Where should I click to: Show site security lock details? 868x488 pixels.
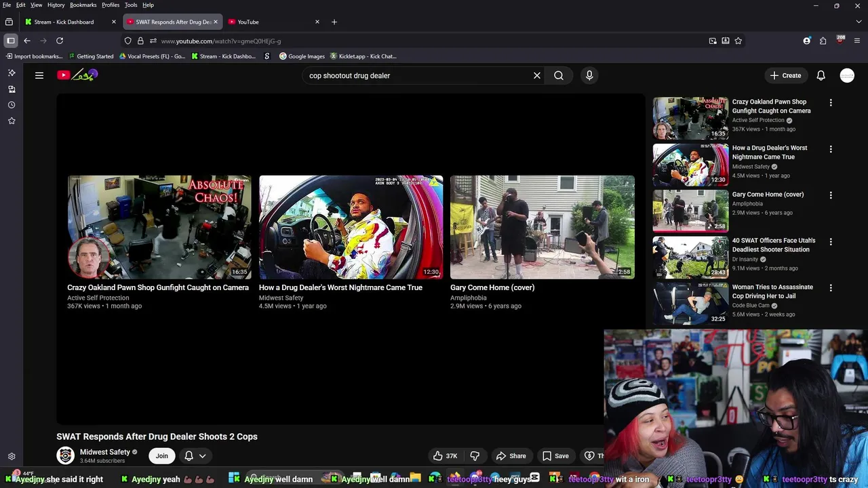[x=140, y=41]
